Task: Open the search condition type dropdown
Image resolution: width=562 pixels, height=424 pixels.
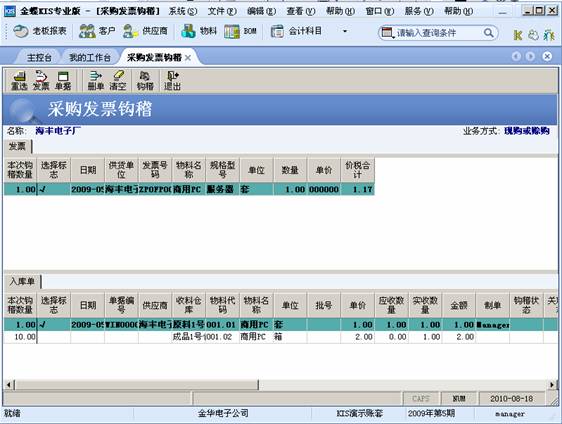Action: point(388,33)
